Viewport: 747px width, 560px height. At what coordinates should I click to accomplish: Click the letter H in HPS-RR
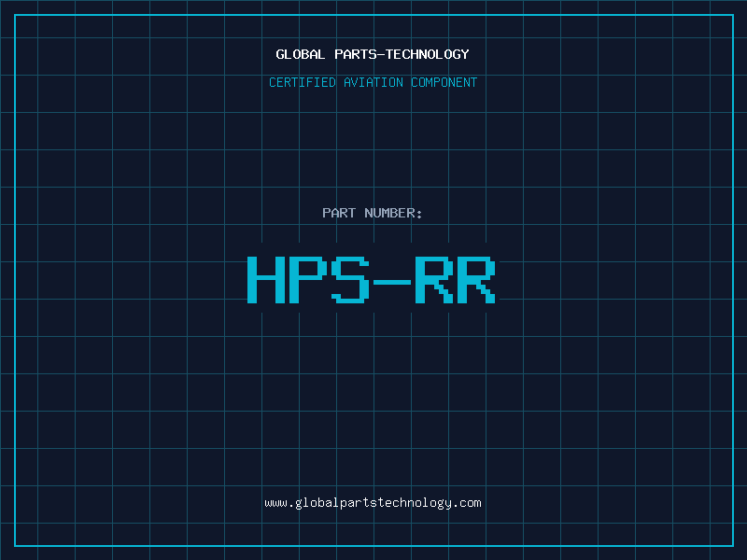(265, 280)
